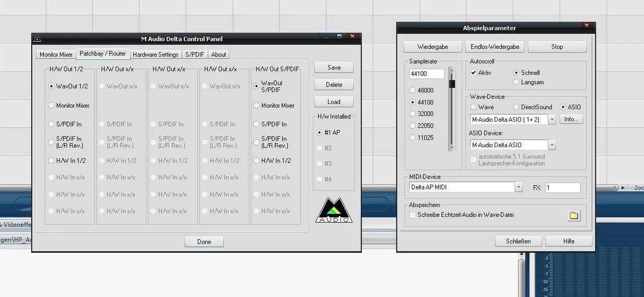The width and height of the screenshot is (644, 297).
Task: Open the Hardware Settings tab
Action: point(156,55)
